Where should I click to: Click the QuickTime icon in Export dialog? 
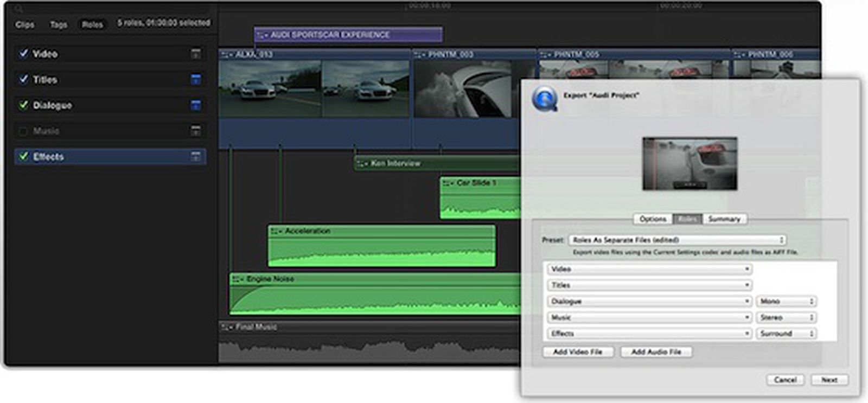(x=545, y=98)
